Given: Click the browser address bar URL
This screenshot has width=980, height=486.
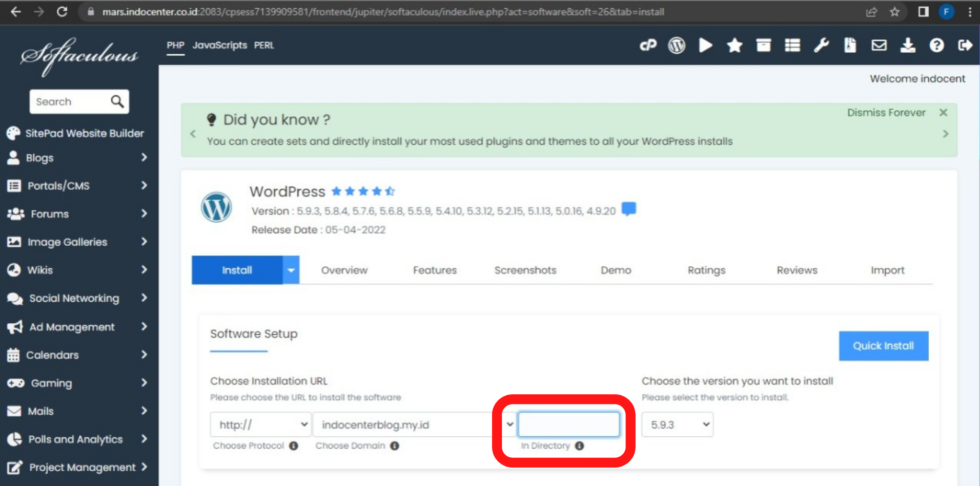Looking at the screenshot, I should 383,12.
